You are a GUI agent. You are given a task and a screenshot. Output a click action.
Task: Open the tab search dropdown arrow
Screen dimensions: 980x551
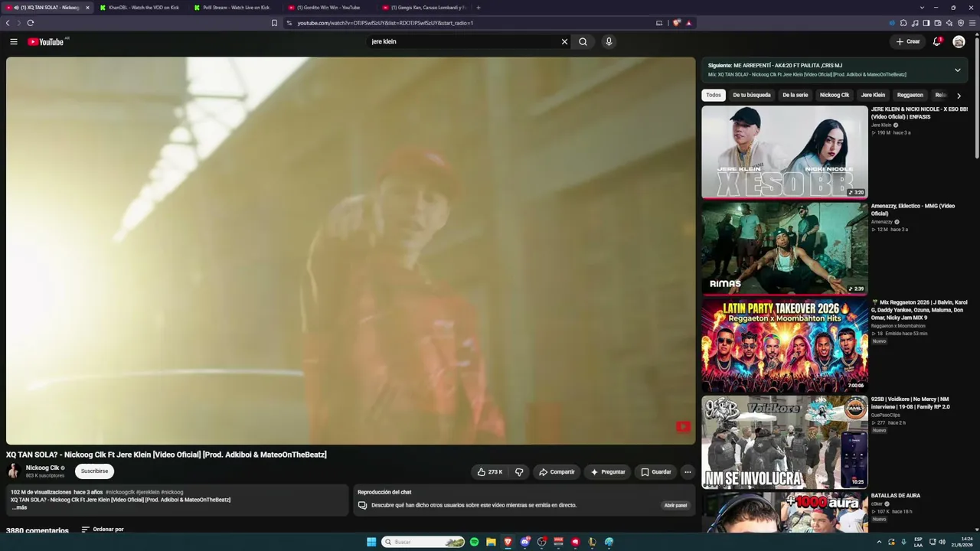pyautogui.click(x=922, y=8)
